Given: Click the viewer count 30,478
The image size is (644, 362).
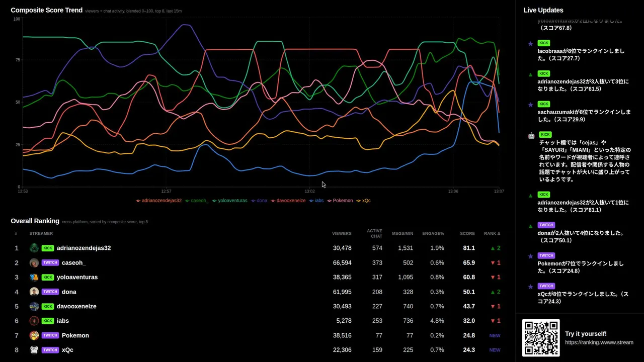Looking at the screenshot, I should pyautogui.click(x=342, y=248).
